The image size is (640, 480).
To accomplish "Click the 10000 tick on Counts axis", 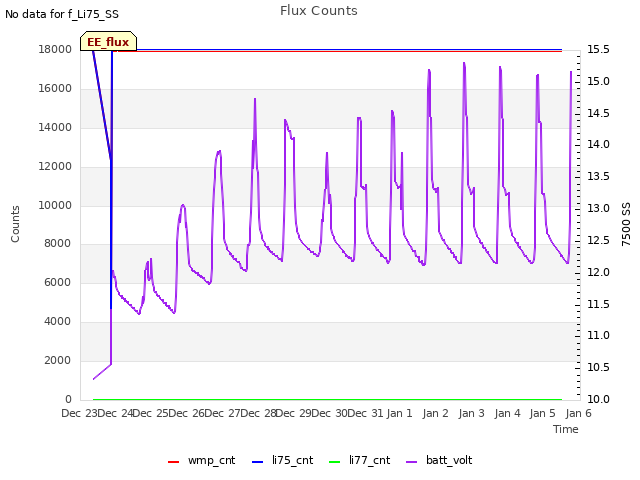I will coord(55,205).
